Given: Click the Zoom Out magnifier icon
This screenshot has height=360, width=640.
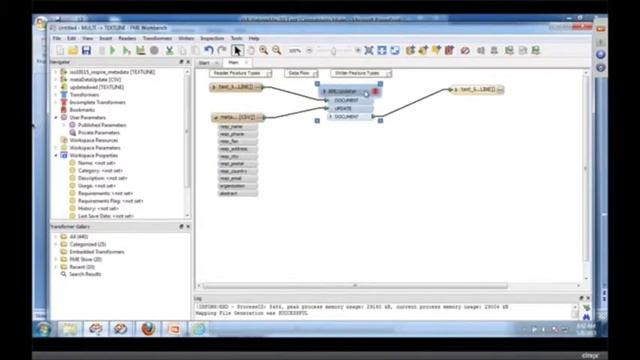Looking at the screenshot, I should [277, 50].
